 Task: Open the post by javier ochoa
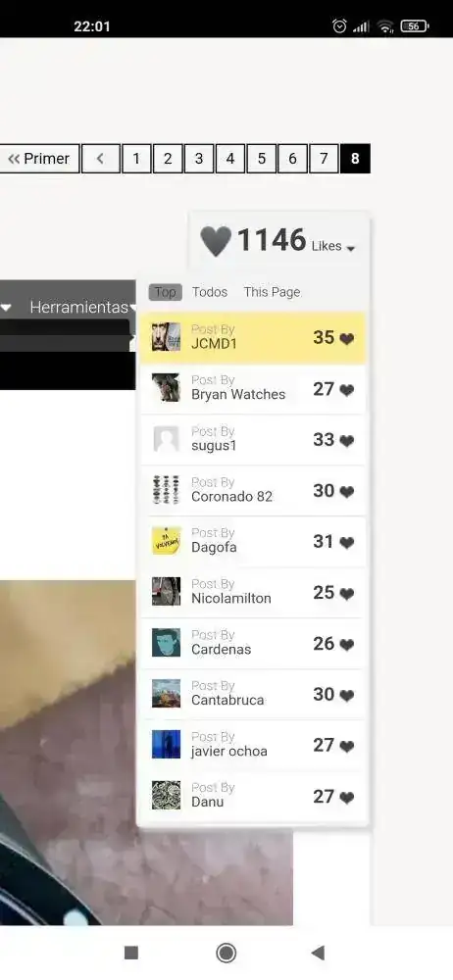[253, 745]
